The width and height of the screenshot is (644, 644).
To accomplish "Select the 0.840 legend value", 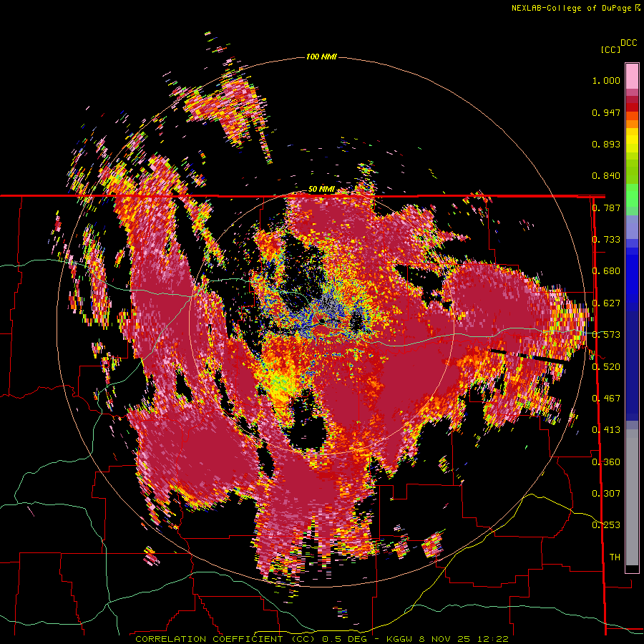I will click(606, 176).
